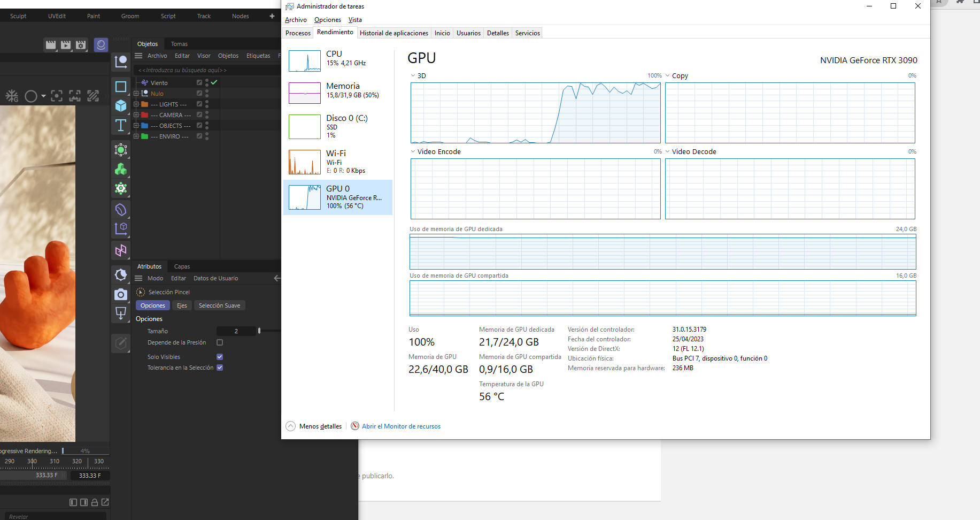Toggle the green enable checkmark on Viento
Image resolution: width=980 pixels, height=520 pixels.
pos(214,82)
